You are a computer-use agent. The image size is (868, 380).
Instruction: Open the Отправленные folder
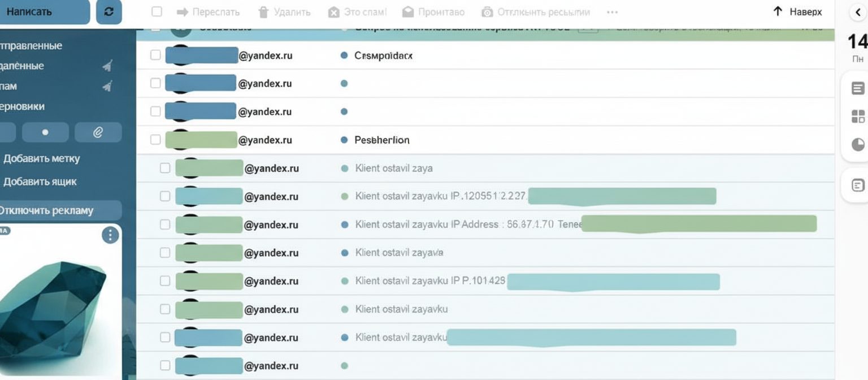pos(31,46)
